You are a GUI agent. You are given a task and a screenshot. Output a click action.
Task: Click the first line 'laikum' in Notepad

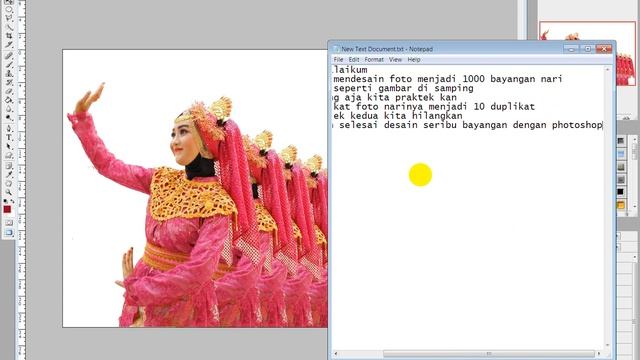coord(350,70)
